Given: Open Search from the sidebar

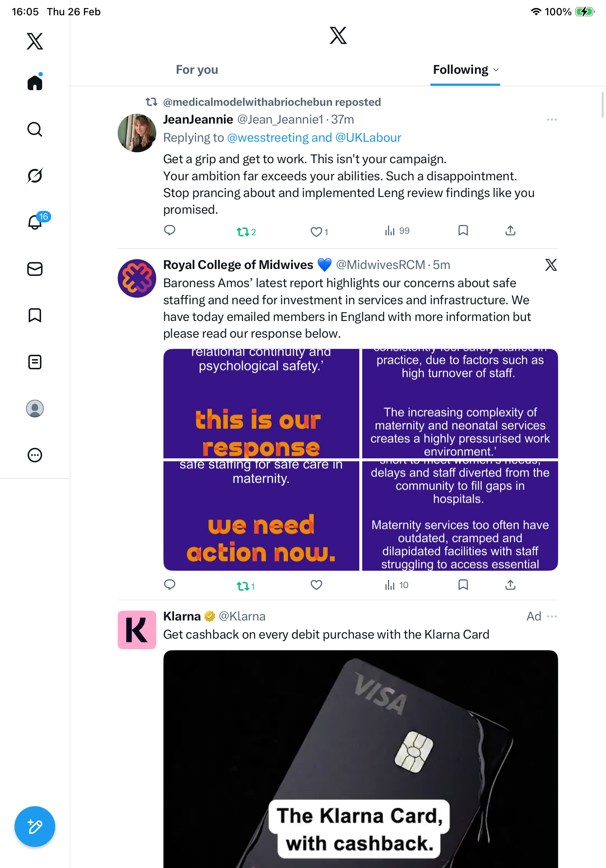Looking at the screenshot, I should [35, 129].
